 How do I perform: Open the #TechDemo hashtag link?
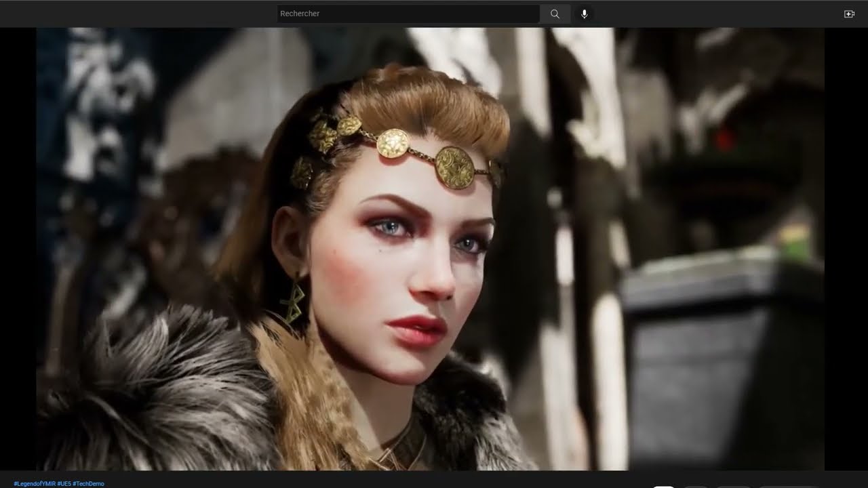coord(88,484)
